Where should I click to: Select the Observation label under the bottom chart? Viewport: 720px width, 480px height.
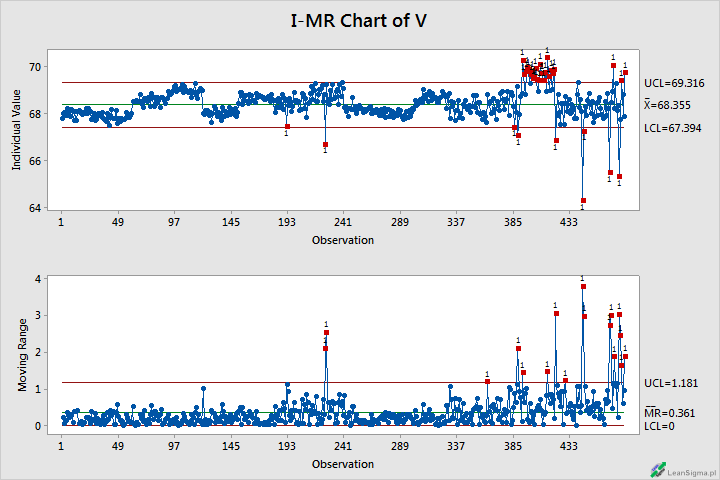tap(343, 465)
